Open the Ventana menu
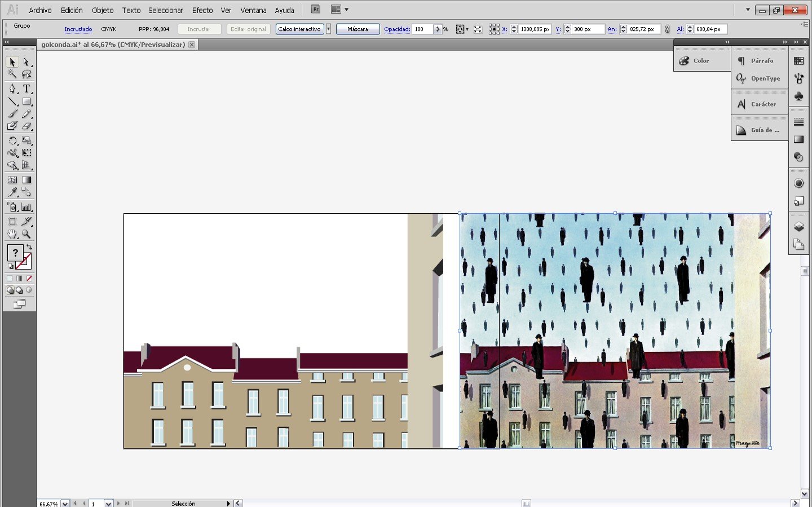The image size is (812, 507). point(253,10)
